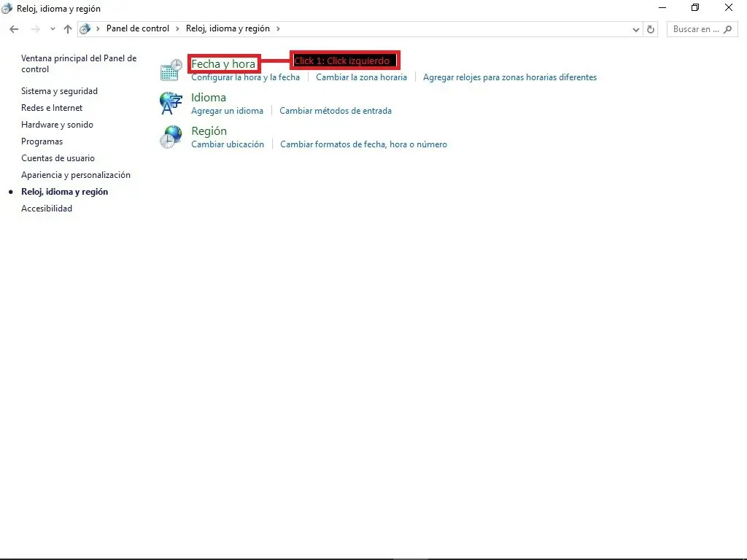Viewport: 747px width, 560px height.
Task: Select Cambiar ubicación link
Action: pyautogui.click(x=228, y=144)
